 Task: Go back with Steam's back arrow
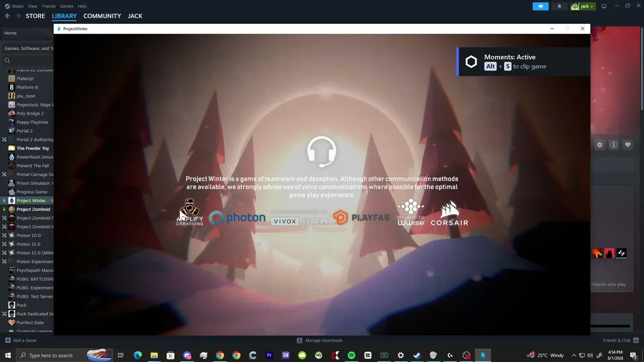pos(8,16)
